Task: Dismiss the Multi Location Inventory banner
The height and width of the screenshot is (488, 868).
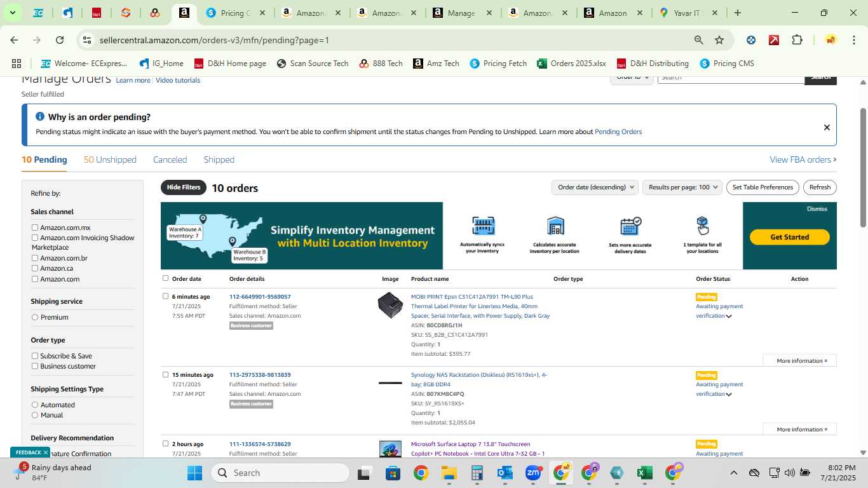Action: (817, 209)
